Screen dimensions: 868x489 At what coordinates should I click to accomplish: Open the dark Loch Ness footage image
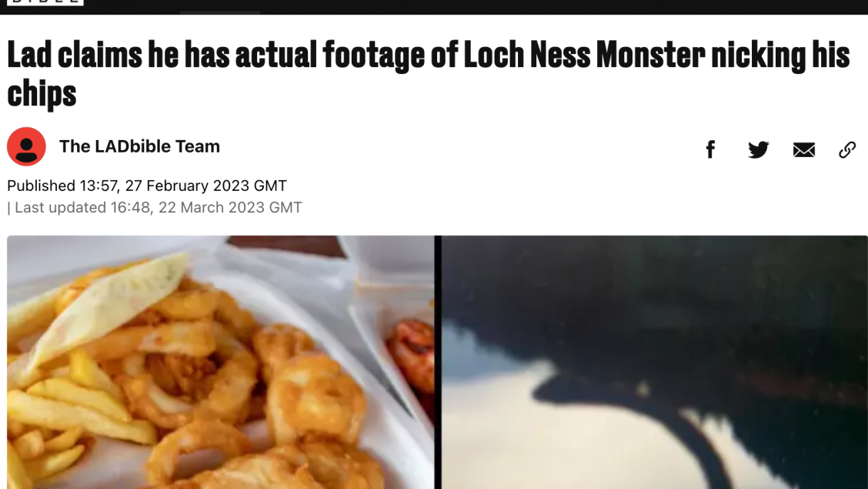(654, 362)
